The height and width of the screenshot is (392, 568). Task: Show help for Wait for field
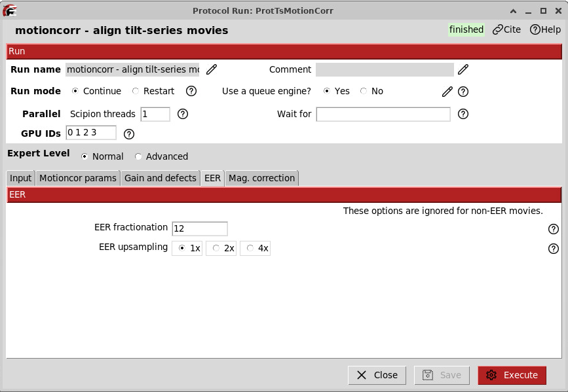click(463, 114)
